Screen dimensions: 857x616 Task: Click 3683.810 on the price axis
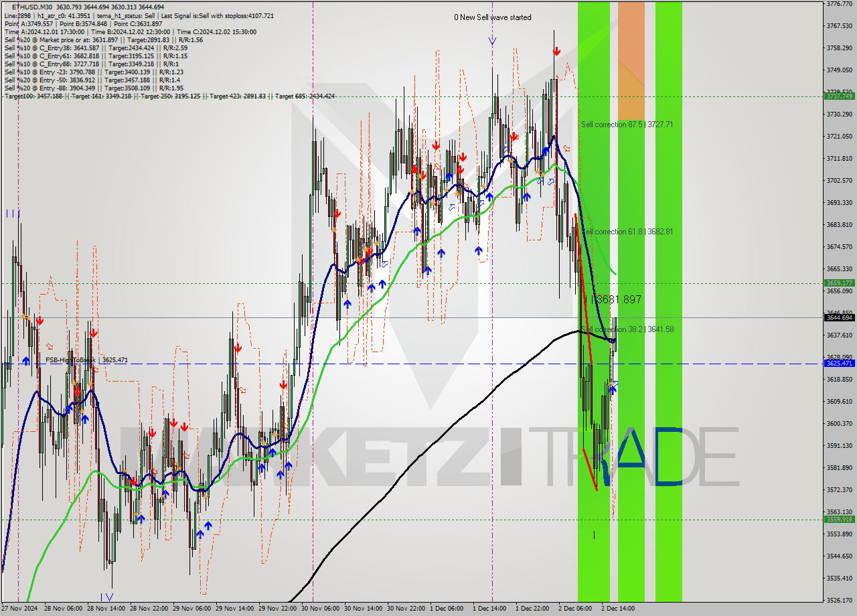(840, 224)
